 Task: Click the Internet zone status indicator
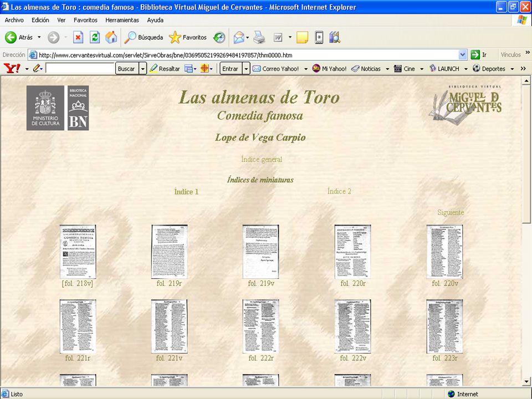(x=463, y=394)
